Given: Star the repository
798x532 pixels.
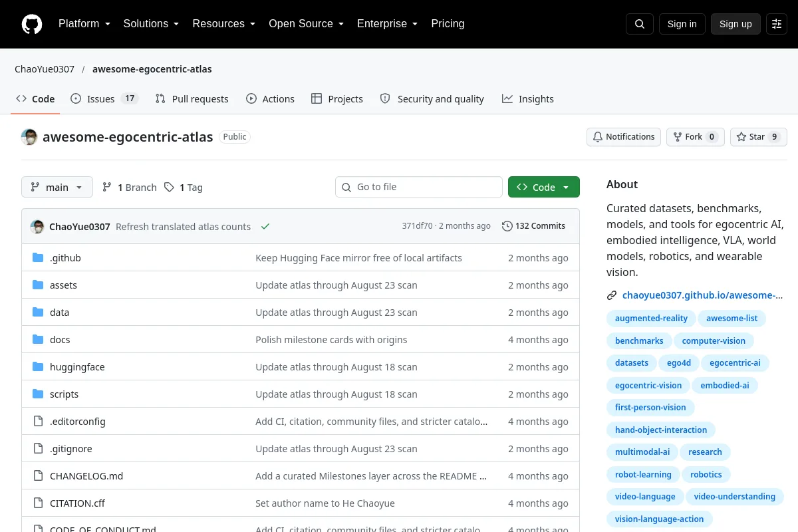Looking at the screenshot, I should (x=759, y=137).
